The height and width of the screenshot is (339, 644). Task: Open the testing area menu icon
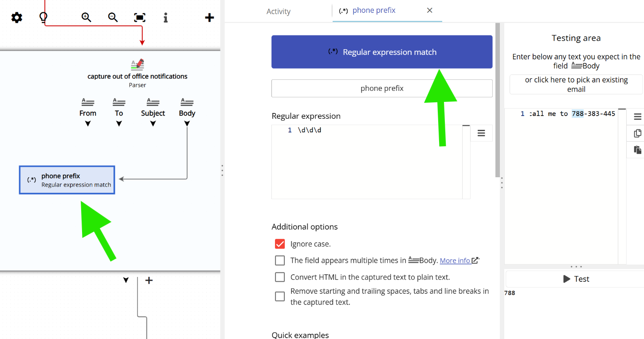click(x=637, y=116)
